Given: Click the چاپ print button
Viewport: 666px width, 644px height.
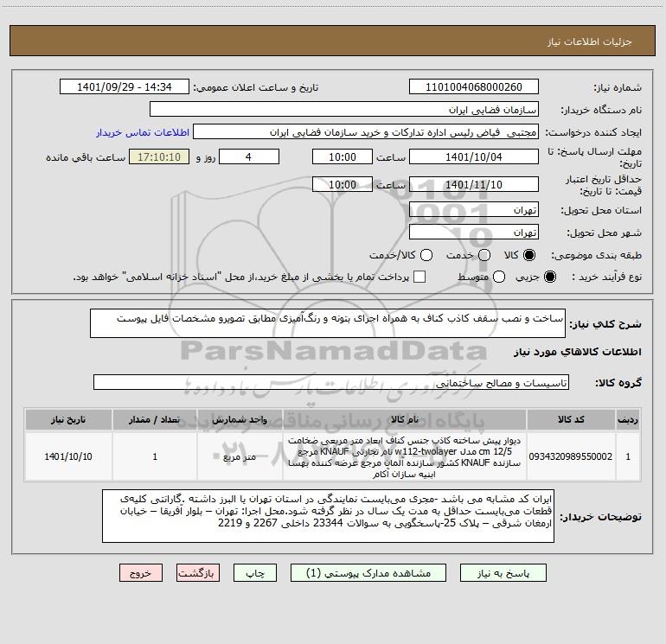Looking at the screenshot, I should point(255,573).
